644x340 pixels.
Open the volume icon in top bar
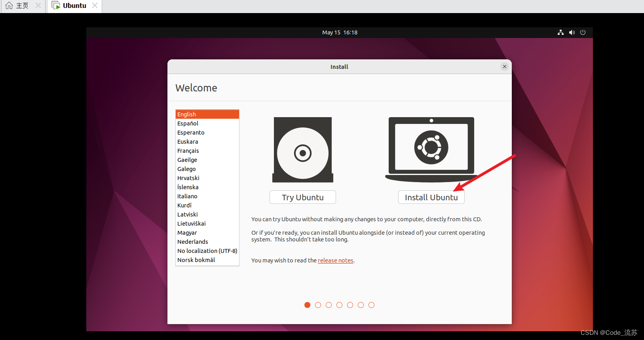click(572, 32)
